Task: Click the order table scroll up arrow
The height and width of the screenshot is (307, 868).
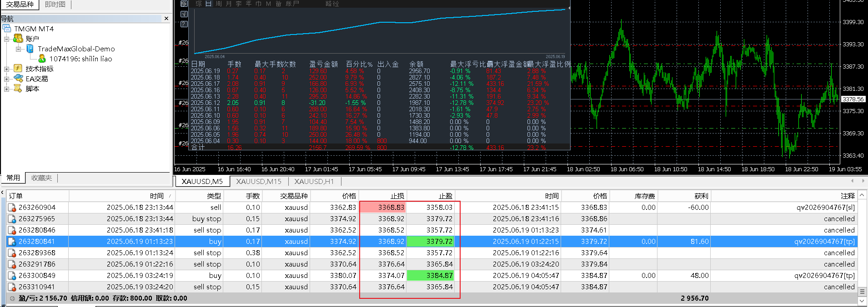Action: pos(862,195)
